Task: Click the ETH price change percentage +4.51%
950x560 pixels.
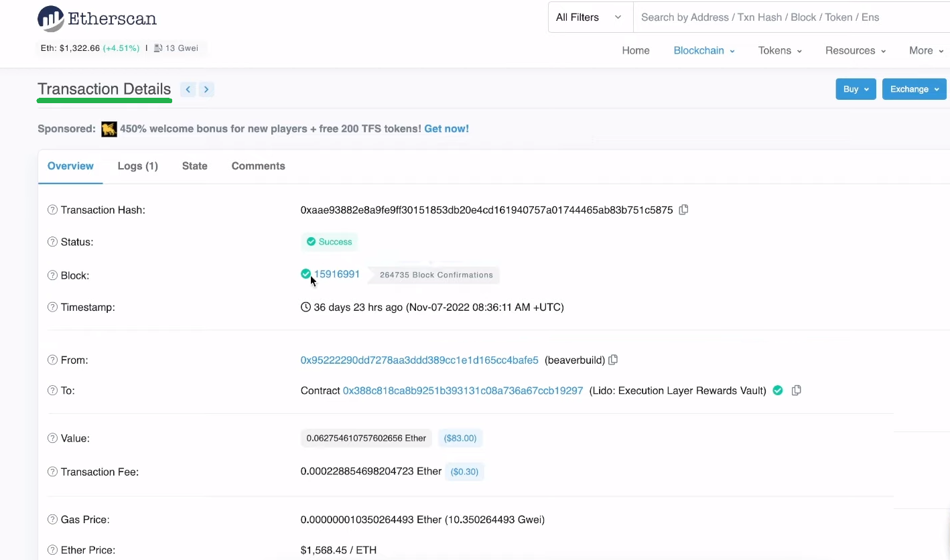Action: (x=121, y=48)
